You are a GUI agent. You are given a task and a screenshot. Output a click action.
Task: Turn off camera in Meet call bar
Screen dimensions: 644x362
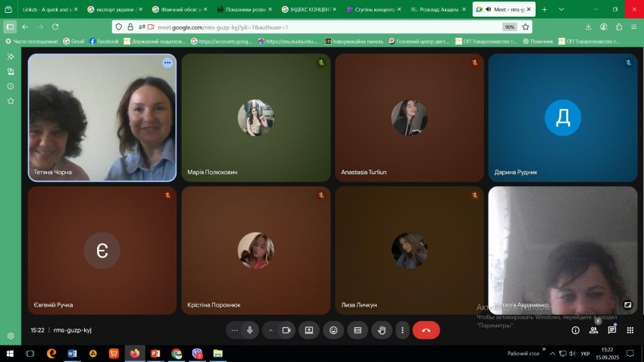286,330
